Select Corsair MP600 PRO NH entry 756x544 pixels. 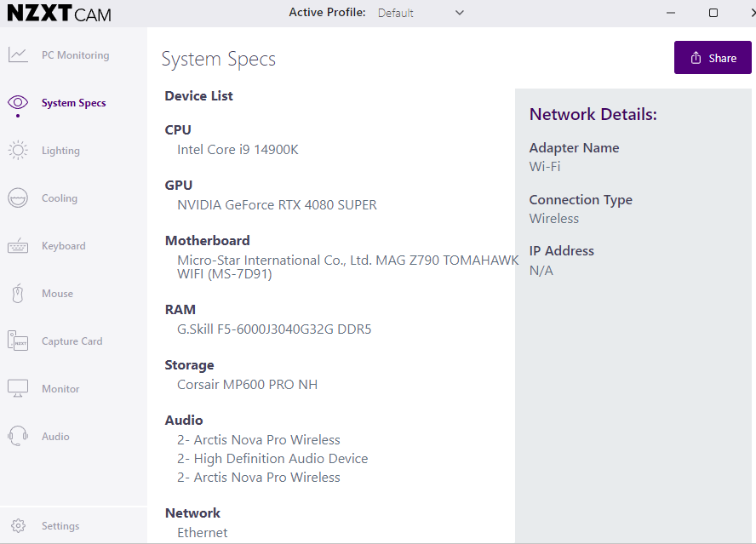(248, 385)
